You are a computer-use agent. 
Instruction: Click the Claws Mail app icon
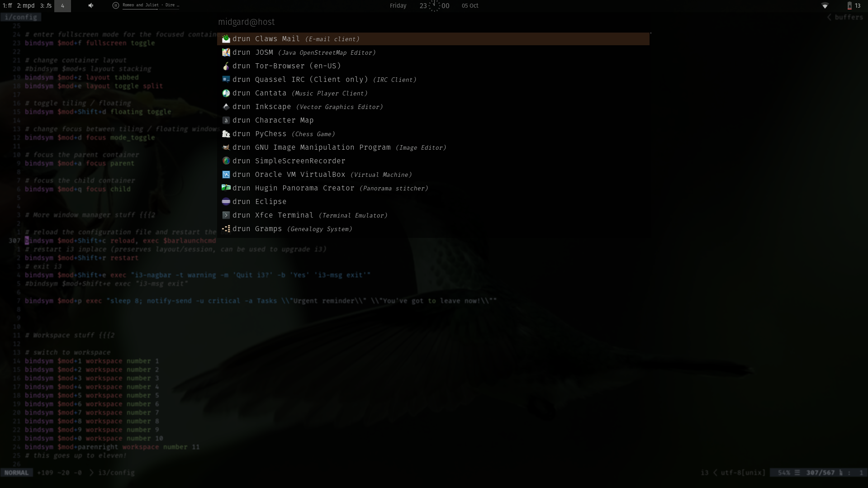[x=226, y=39]
